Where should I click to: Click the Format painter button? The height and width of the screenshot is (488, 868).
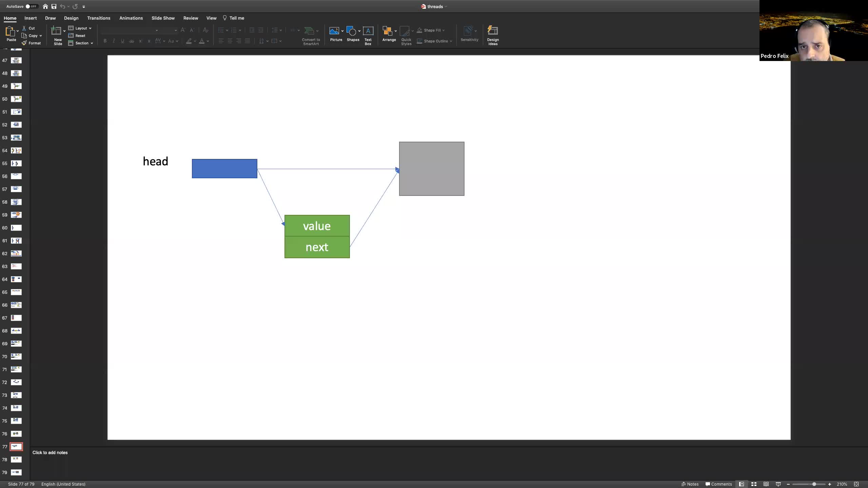31,43
